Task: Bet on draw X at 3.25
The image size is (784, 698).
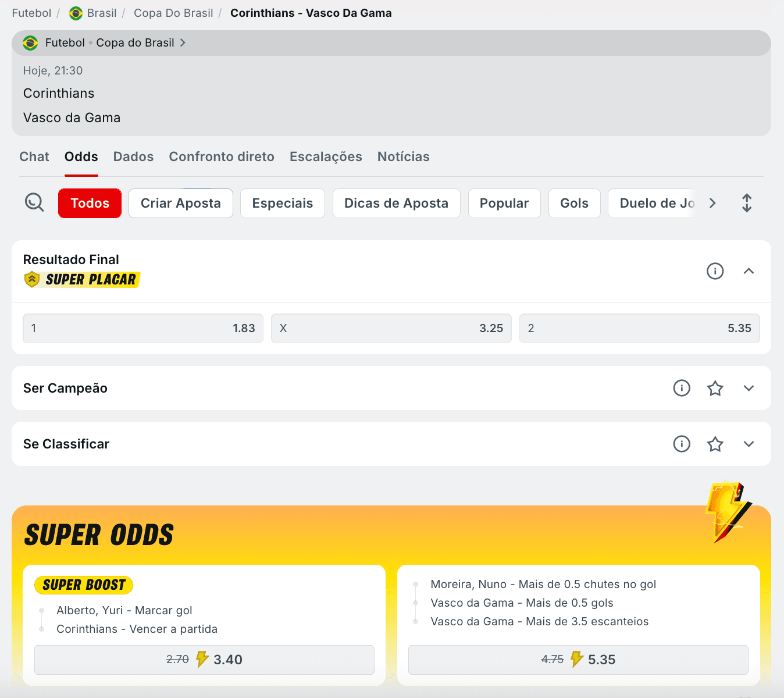Action: pos(391,328)
